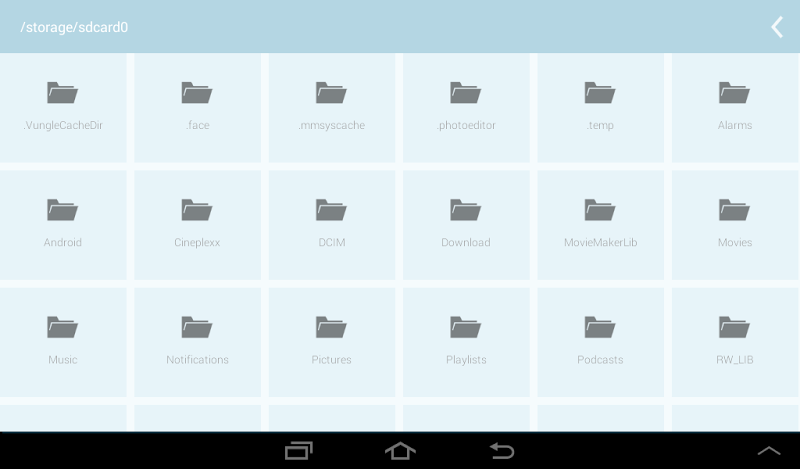Open the Music folder icon
Image resolution: width=800 pixels, height=469 pixels.
(62, 327)
